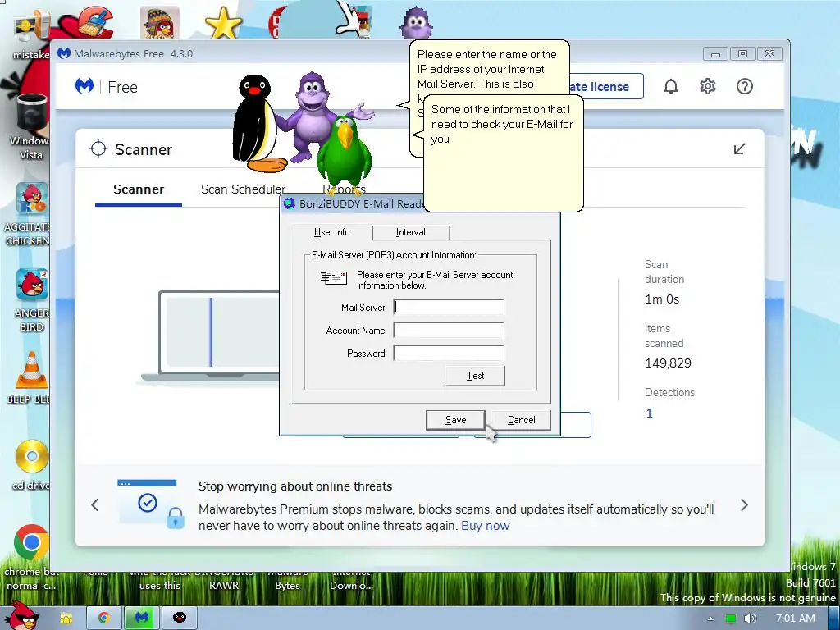Click the promo shield lock illustration
Viewport: 840px width, 630px height.
(151, 504)
